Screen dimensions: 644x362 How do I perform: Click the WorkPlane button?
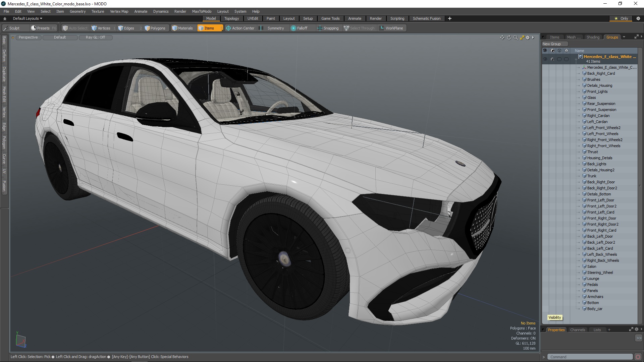tap(391, 28)
